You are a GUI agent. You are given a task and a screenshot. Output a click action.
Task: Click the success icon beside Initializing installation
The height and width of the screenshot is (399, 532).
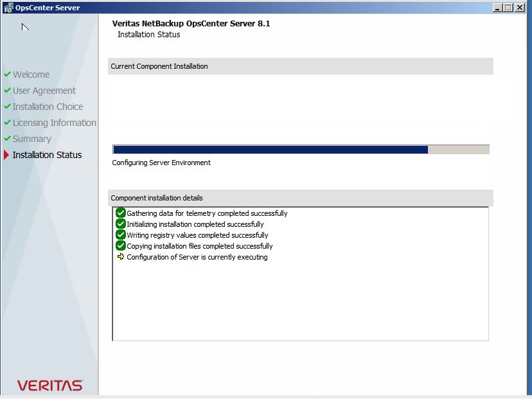(120, 224)
